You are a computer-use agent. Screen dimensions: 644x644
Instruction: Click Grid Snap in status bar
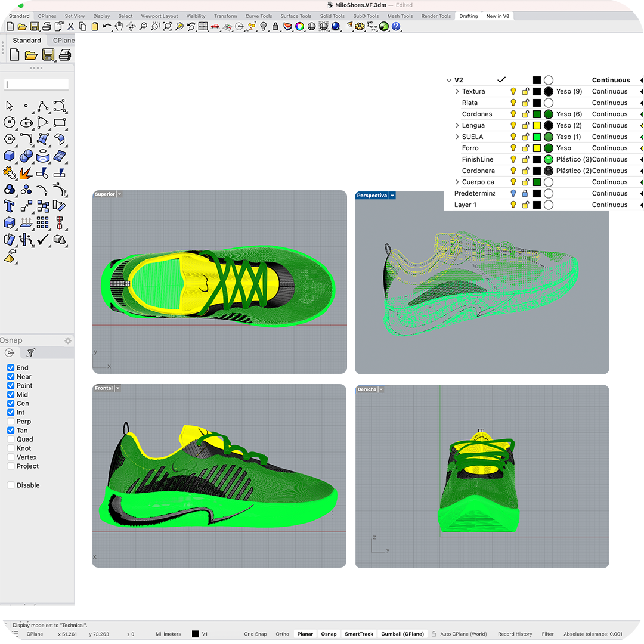tap(255, 634)
